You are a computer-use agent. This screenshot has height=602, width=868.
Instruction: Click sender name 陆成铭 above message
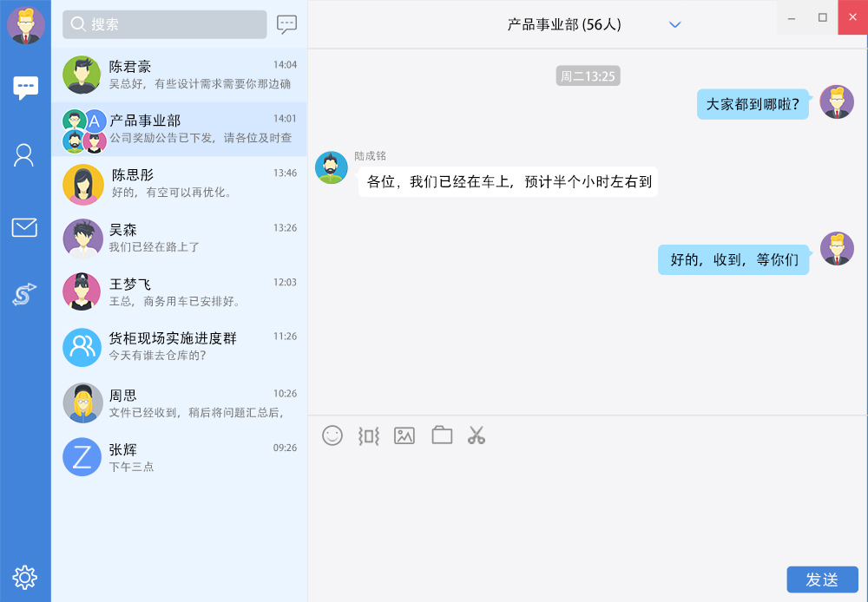point(371,156)
